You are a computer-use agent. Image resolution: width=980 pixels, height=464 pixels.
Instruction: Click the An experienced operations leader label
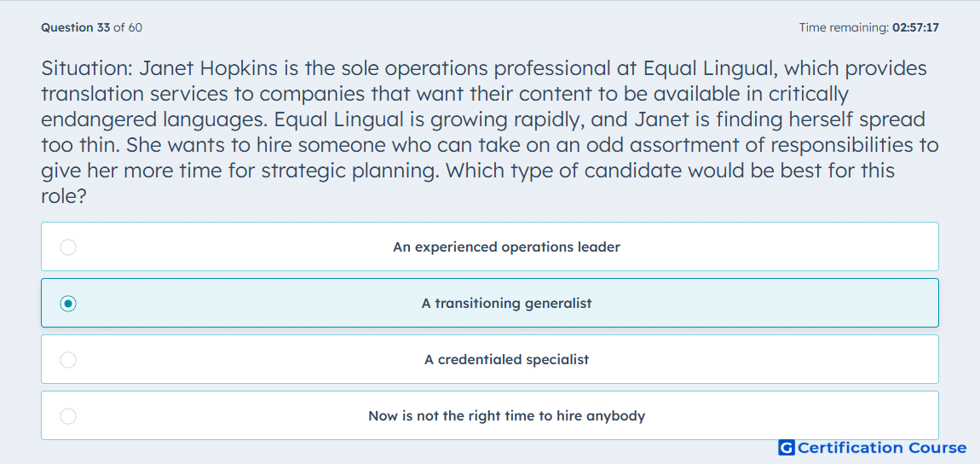(506, 247)
